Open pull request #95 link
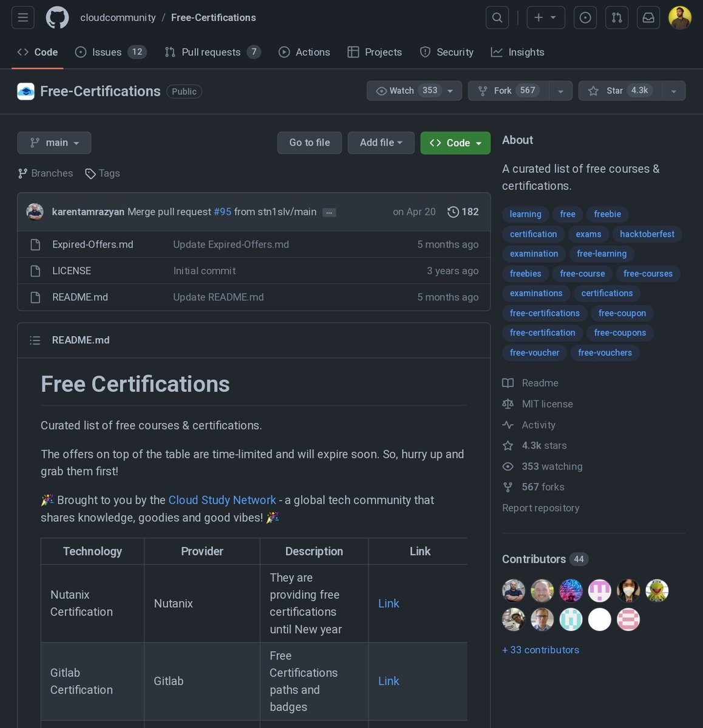This screenshot has width=703, height=728. (222, 212)
